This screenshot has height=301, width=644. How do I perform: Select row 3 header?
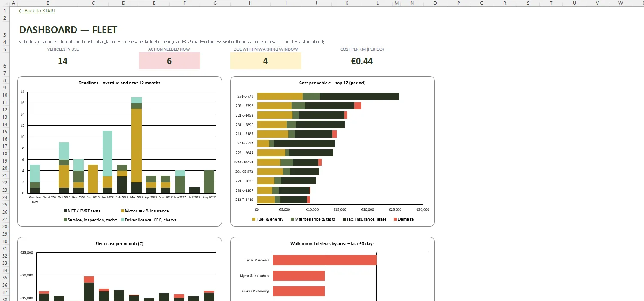[5, 30]
